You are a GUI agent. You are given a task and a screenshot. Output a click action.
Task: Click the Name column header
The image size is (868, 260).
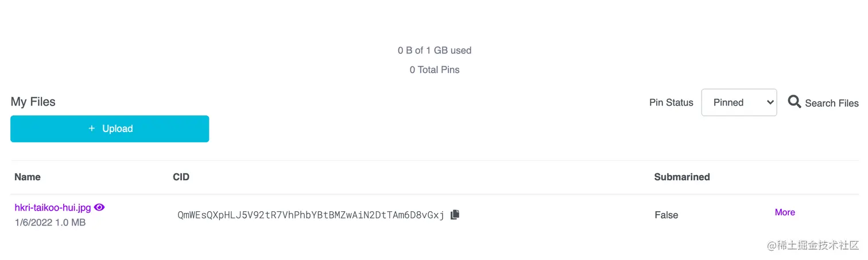(x=28, y=177)
